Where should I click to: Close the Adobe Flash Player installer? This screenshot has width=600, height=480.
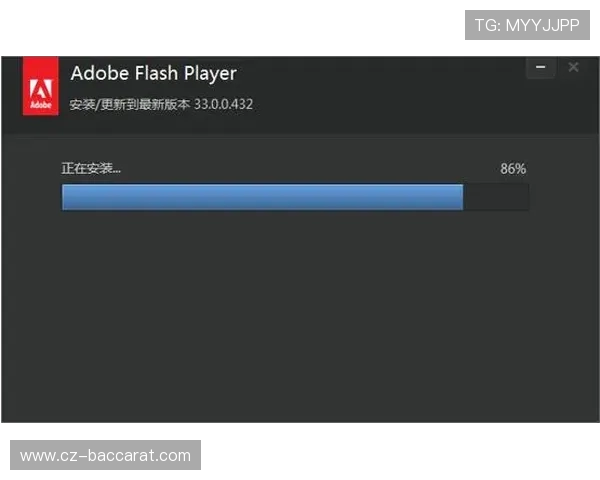573,68
